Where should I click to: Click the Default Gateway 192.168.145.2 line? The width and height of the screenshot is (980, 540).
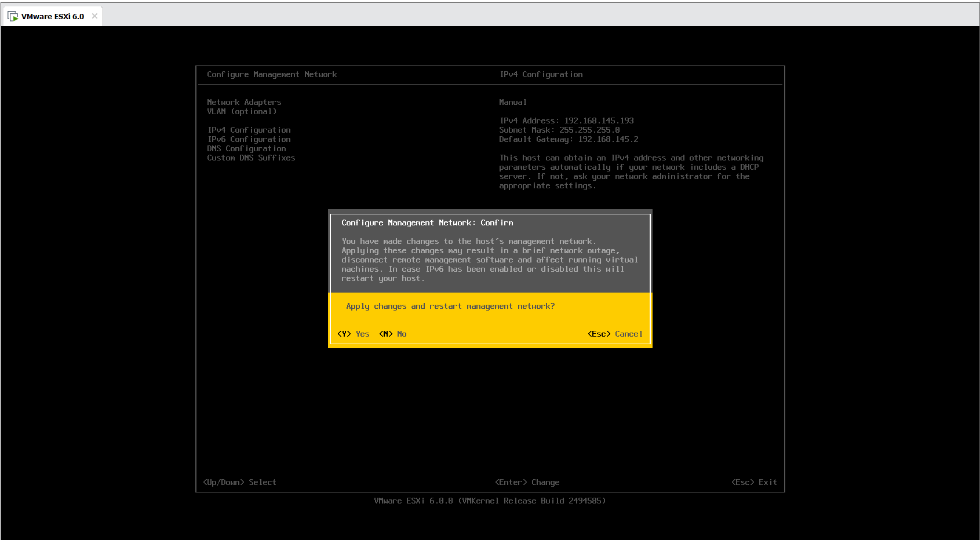click(569, 139)
